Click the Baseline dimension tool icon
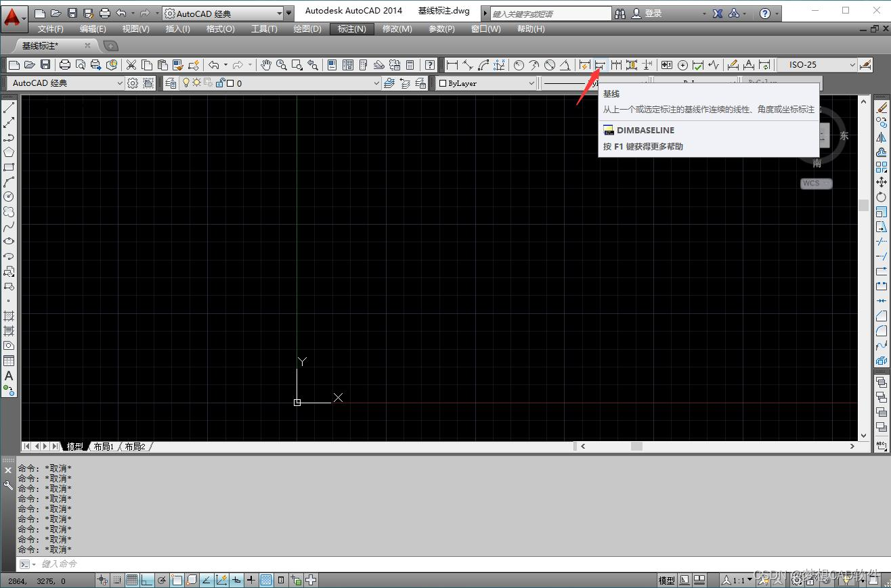 tap(600, 65)
